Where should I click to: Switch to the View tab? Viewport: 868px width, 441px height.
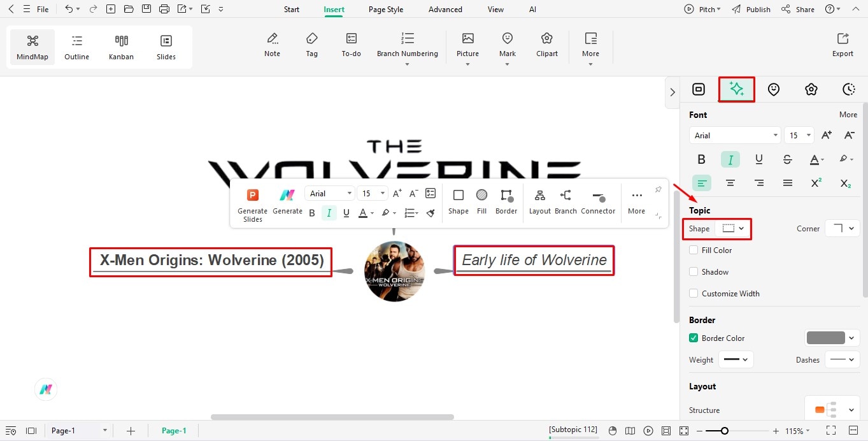495,10
